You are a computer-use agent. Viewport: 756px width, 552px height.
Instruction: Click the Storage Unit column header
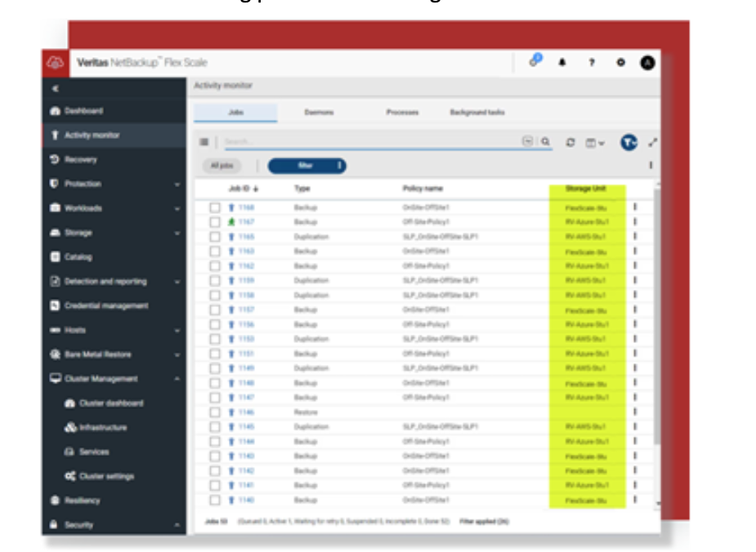[x=586, y=189]
